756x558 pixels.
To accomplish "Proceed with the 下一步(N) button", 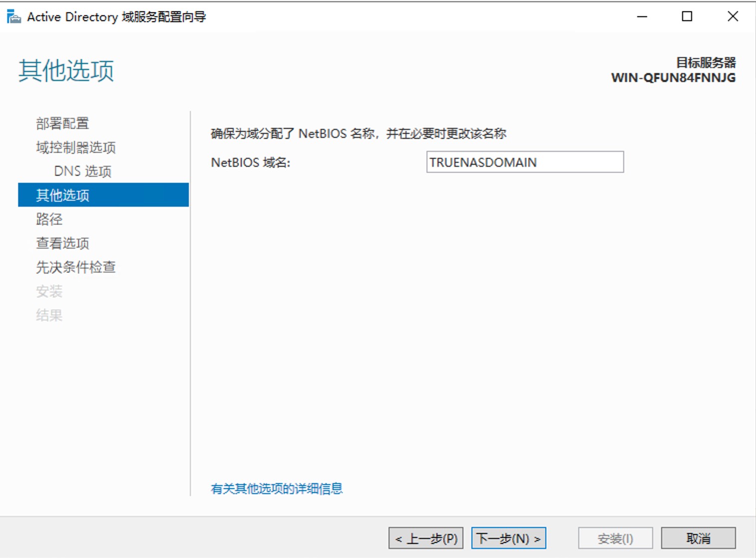I will point(508,538).
